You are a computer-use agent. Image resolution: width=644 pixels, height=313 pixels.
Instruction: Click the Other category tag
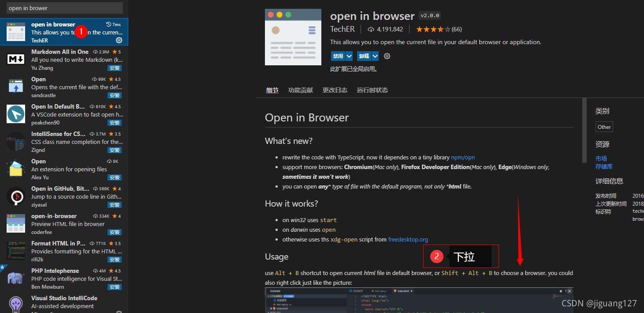604,127
